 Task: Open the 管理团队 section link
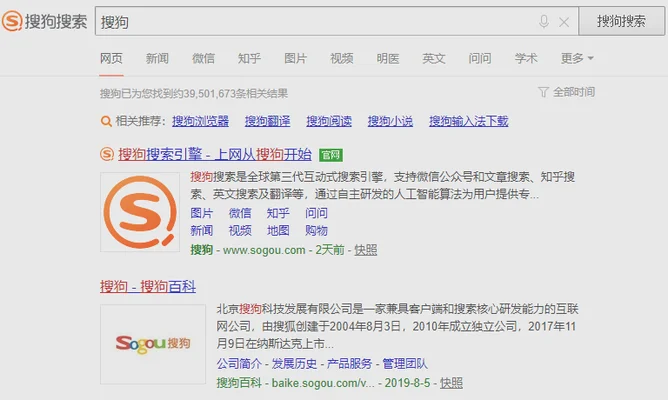[405, 363]
